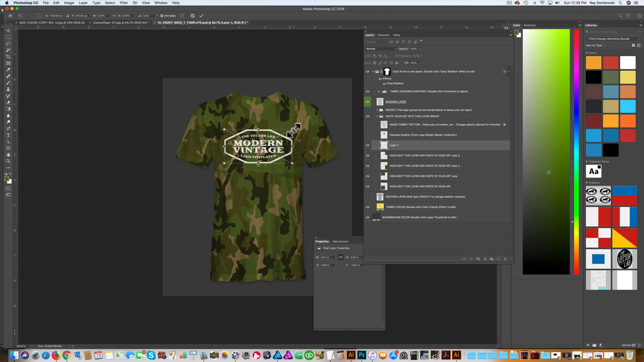The height and width of the screenshot is (362, 644).
Task: Click the W width field in Properties
Action: click(328, 257)
